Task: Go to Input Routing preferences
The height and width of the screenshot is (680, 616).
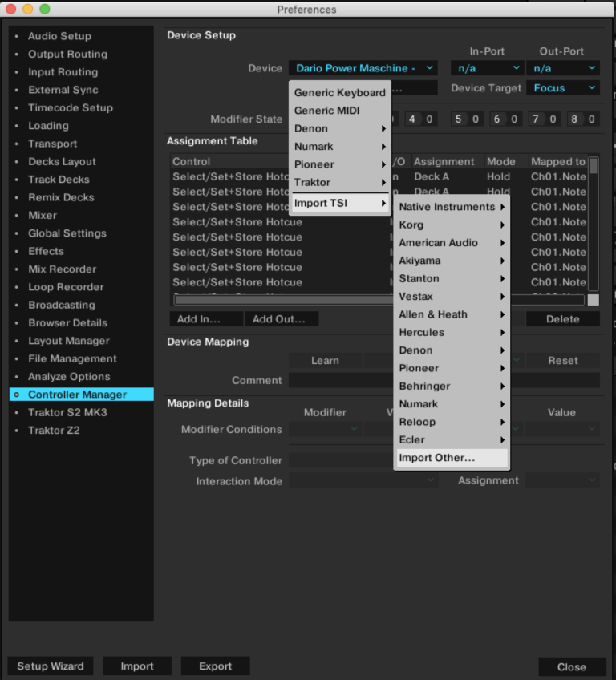Action: [63, 72]
